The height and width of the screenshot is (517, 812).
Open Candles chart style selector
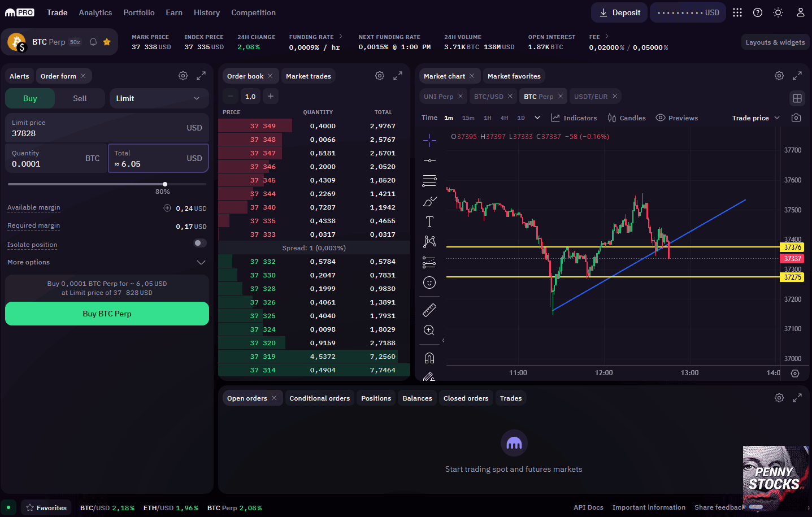pyautogui.click(x=626, y=118)
